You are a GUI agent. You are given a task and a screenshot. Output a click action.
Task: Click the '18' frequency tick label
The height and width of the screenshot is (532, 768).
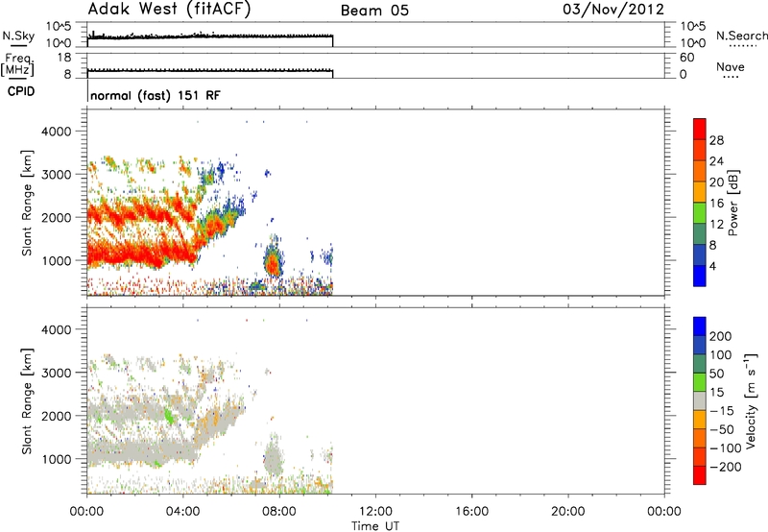63,58
